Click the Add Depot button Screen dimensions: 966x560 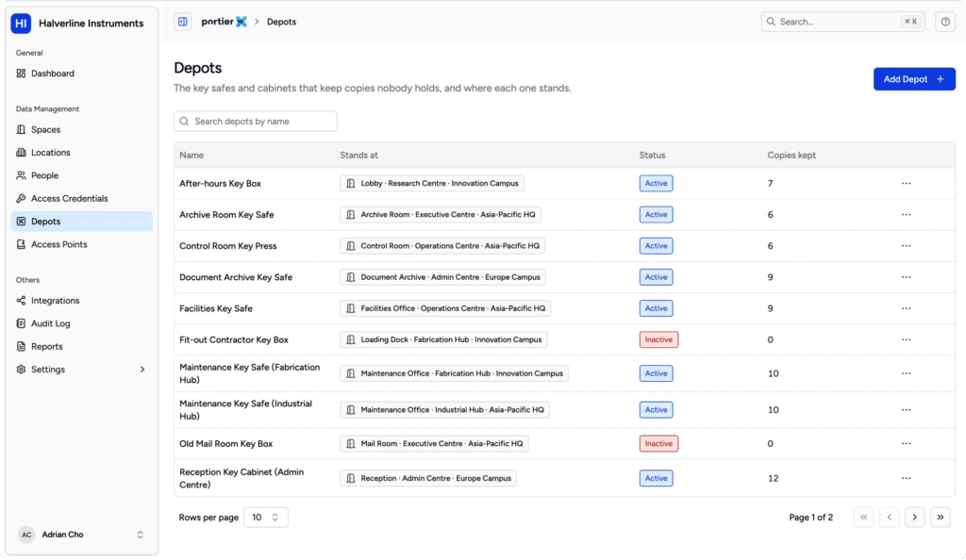[x=913, y=79]
